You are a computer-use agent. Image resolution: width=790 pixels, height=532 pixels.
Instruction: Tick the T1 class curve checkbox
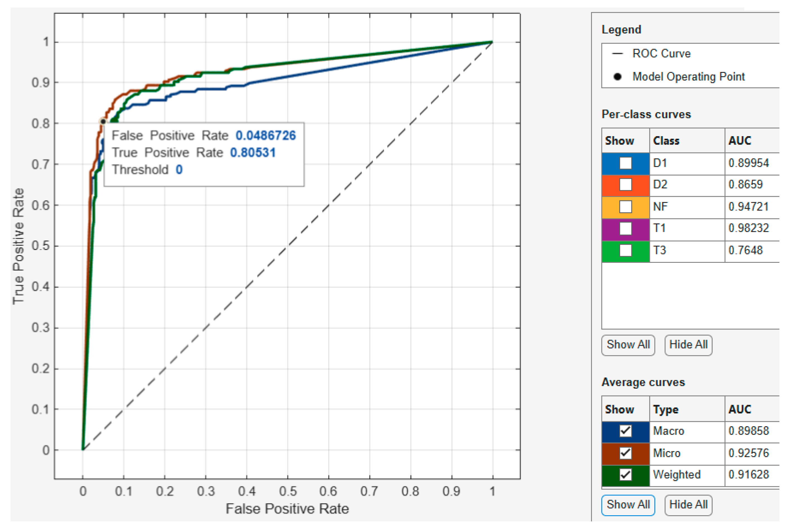(x=625, y=228)
